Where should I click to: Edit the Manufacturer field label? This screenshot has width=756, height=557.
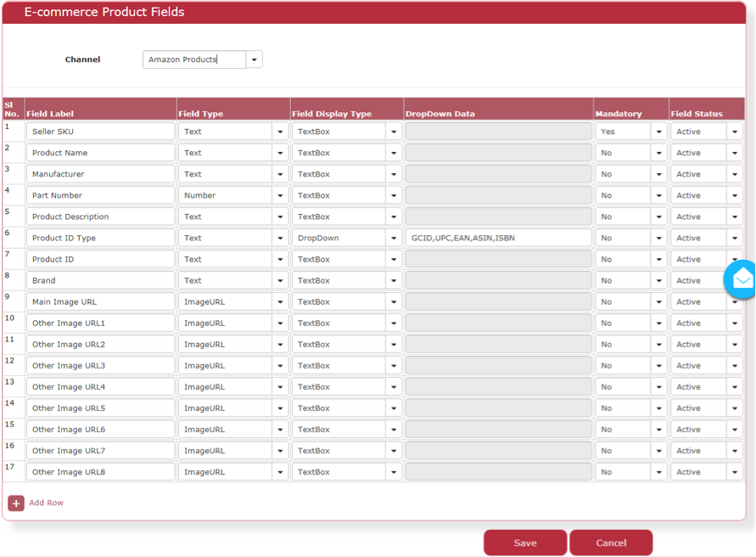[x=101, y=174]
